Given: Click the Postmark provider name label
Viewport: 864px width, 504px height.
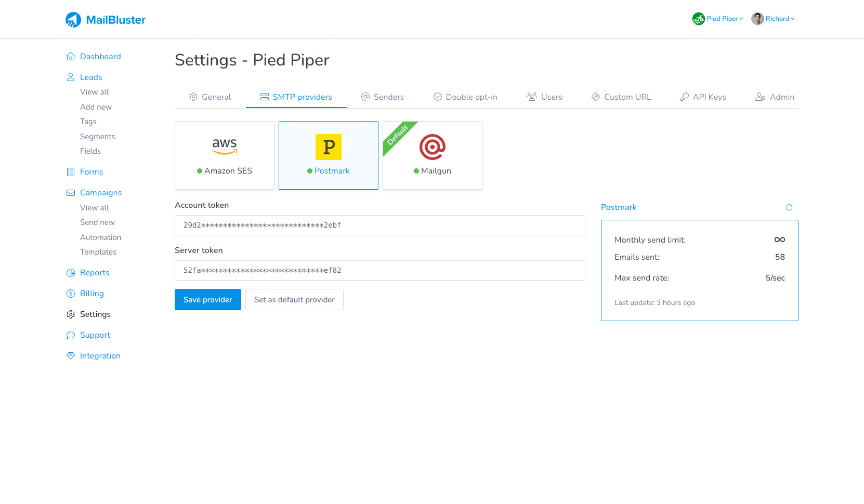Looking at the screenshot, I should pyautogui.click(x=332, y=171).
